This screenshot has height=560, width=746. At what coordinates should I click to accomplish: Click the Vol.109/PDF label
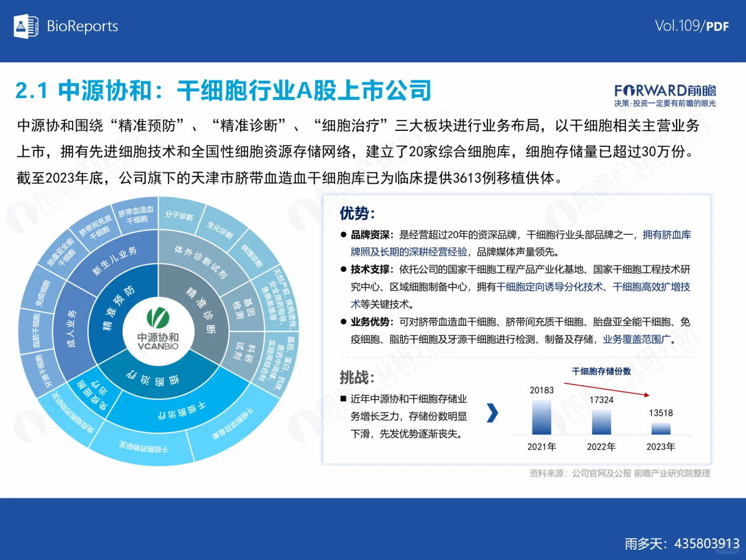click(692, 26)
